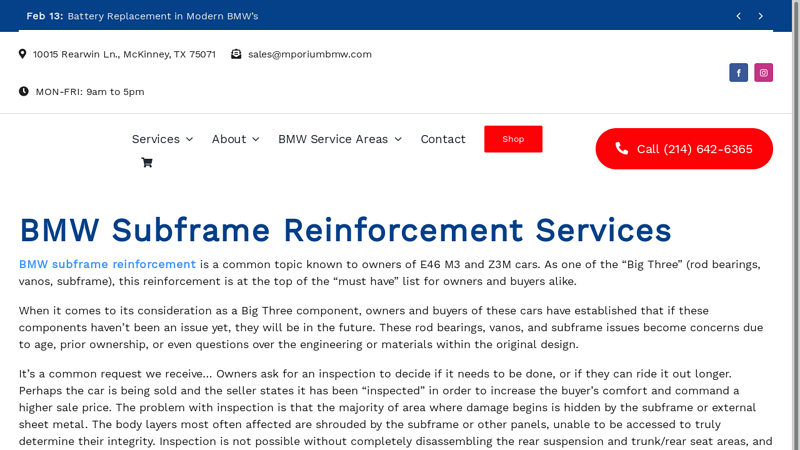
Task: Open Battery Replacement in Modern BMW's article
Action: (163, 16)
